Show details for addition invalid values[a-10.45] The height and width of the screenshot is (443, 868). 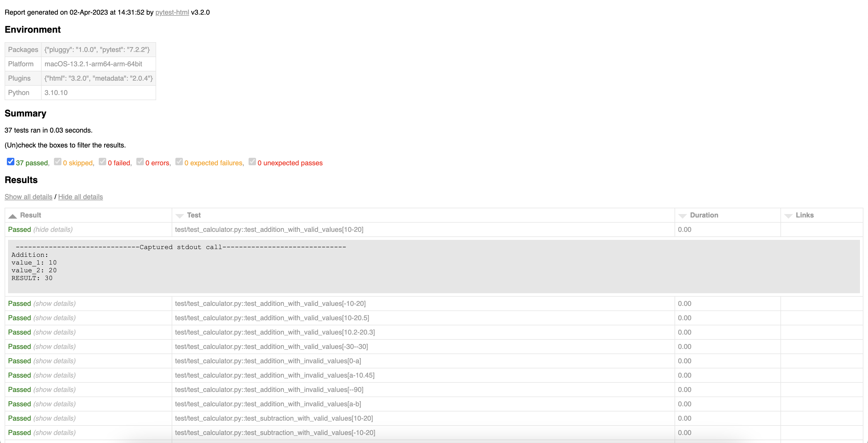coord(54,375)
